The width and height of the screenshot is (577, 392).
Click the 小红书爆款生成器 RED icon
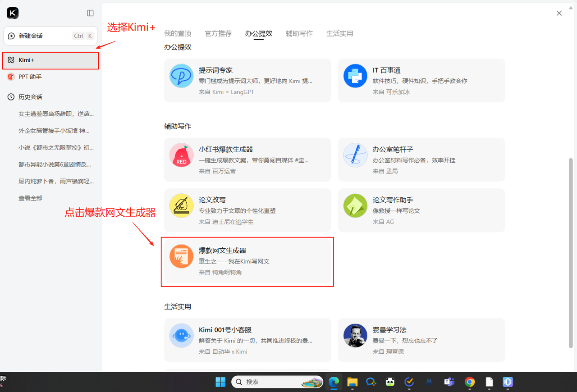[181, 155]
